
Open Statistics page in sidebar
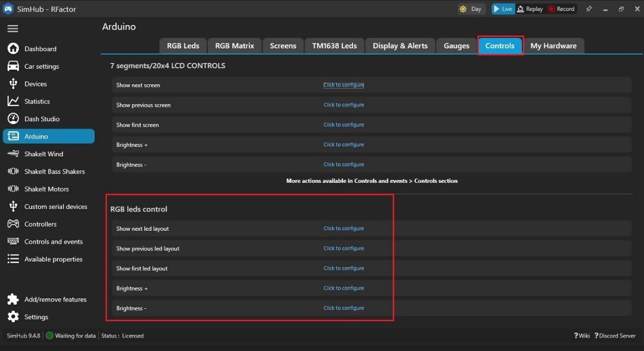pyautogui.click(x=37, y=102)
